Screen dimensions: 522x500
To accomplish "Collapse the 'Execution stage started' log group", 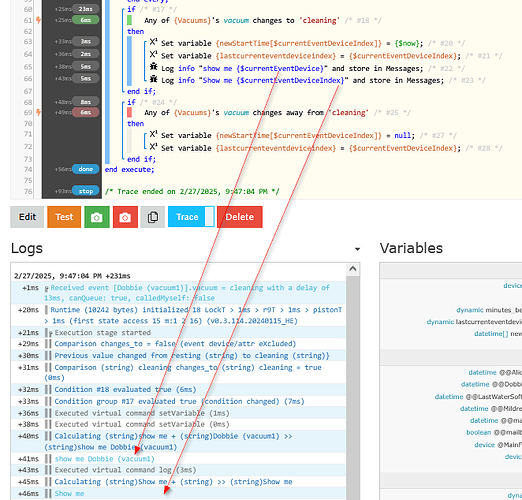I will click(51, 333).
